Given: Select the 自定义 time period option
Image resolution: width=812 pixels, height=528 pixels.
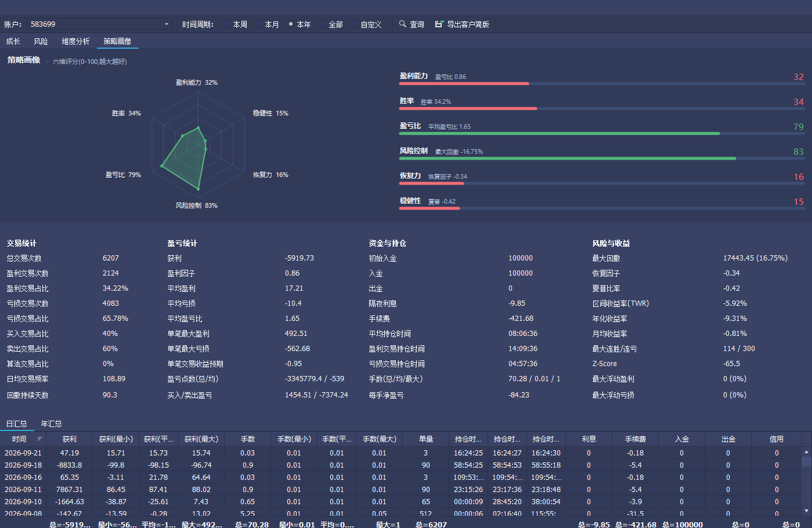Looking at the screenshot, I should point(366,24).
